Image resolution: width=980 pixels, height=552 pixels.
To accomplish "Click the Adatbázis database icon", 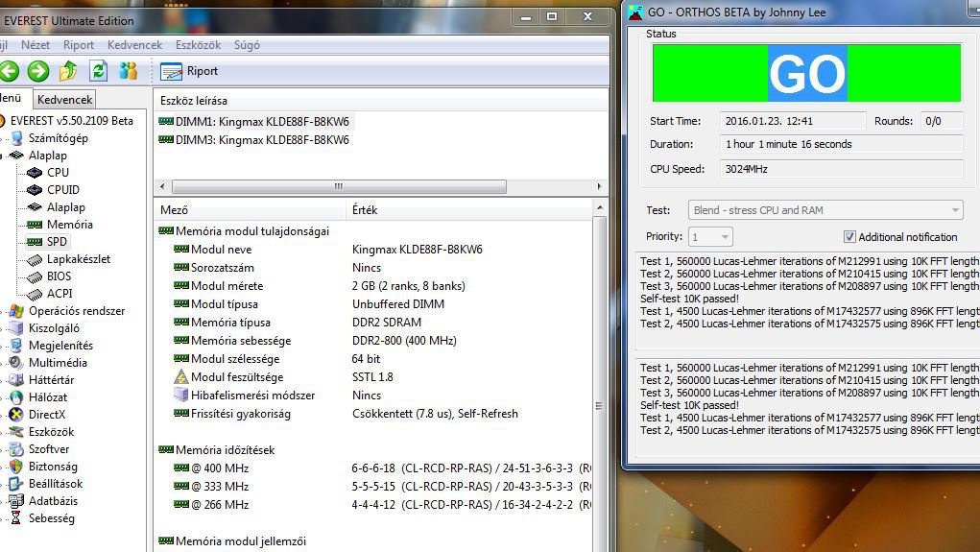I will [17, 501].
